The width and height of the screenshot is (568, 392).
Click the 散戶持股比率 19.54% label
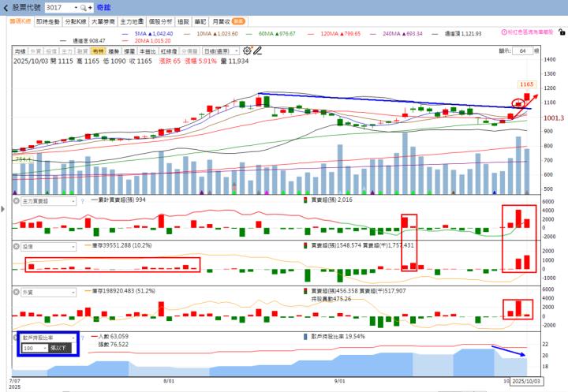coord(334,337)
